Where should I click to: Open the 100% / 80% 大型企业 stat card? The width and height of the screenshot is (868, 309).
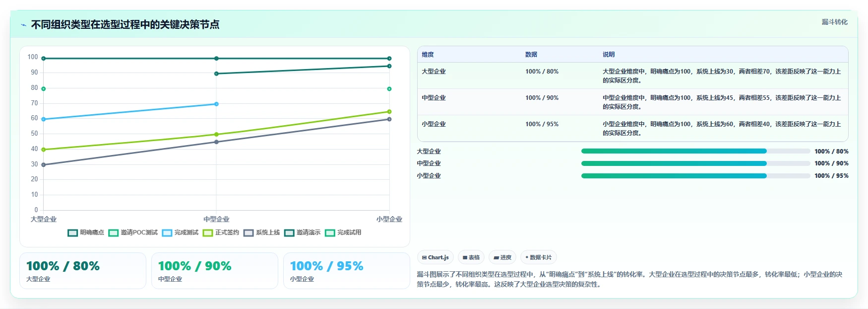[83, 271]
